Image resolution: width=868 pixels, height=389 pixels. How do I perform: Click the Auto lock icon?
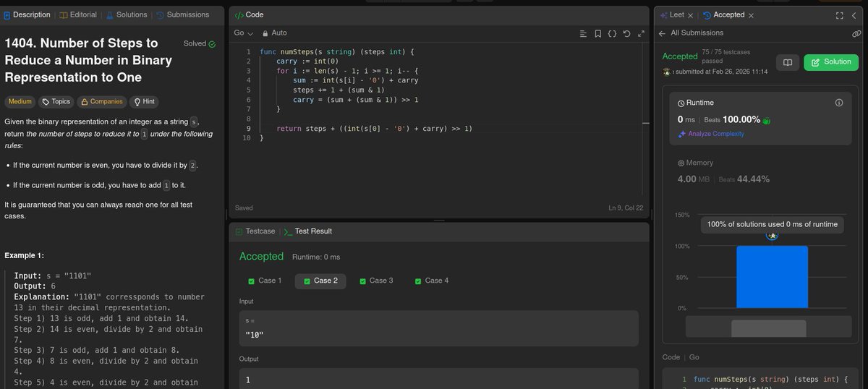pyautogui.click(x=265, y=33)
